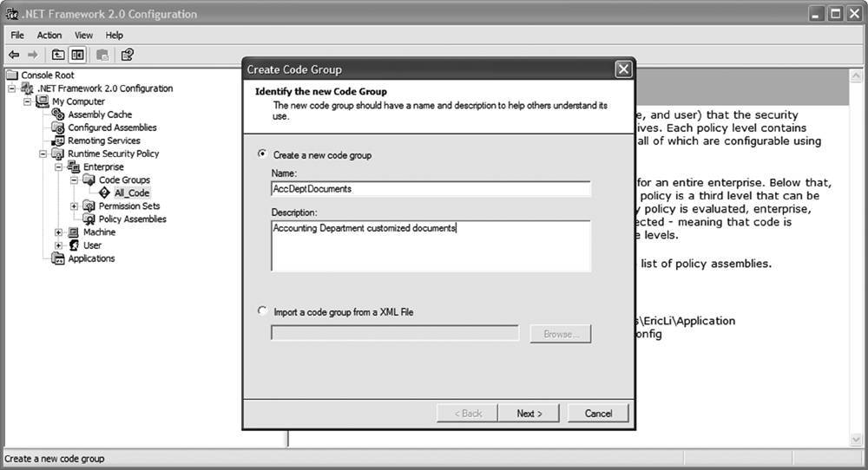Image resolution: width=868 pixels, height=470 pixels.
Task: Open the Action menu
Action: pos(49,36)
